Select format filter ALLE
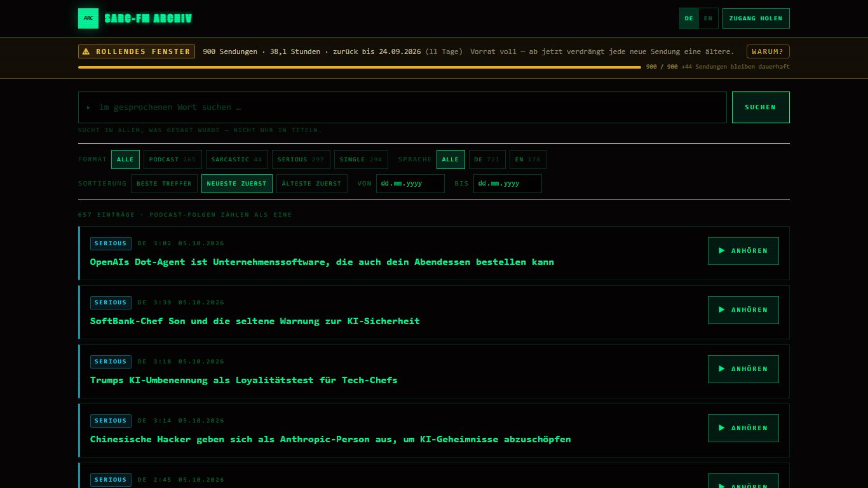This screenshot has width=868, height=488. (125, 159)
